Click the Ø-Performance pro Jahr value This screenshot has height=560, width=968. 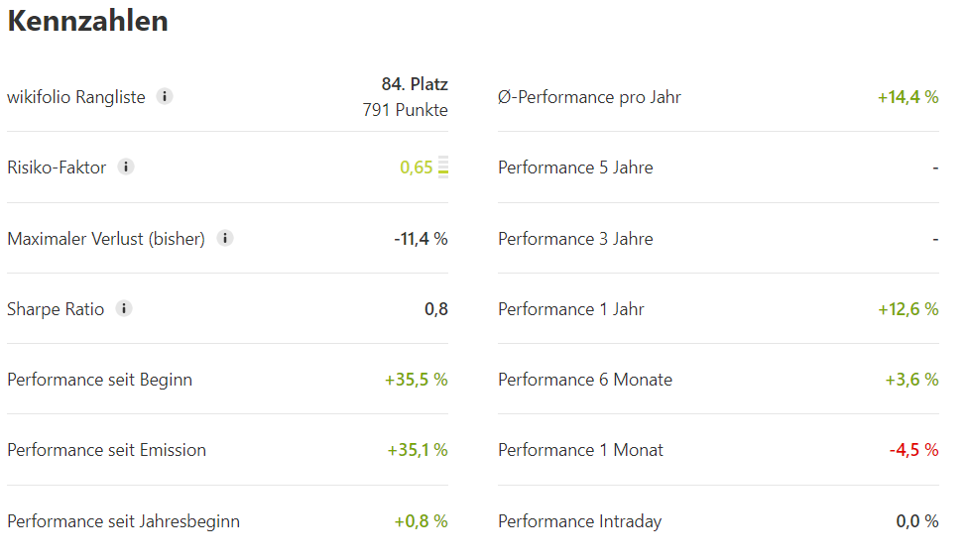908,97
